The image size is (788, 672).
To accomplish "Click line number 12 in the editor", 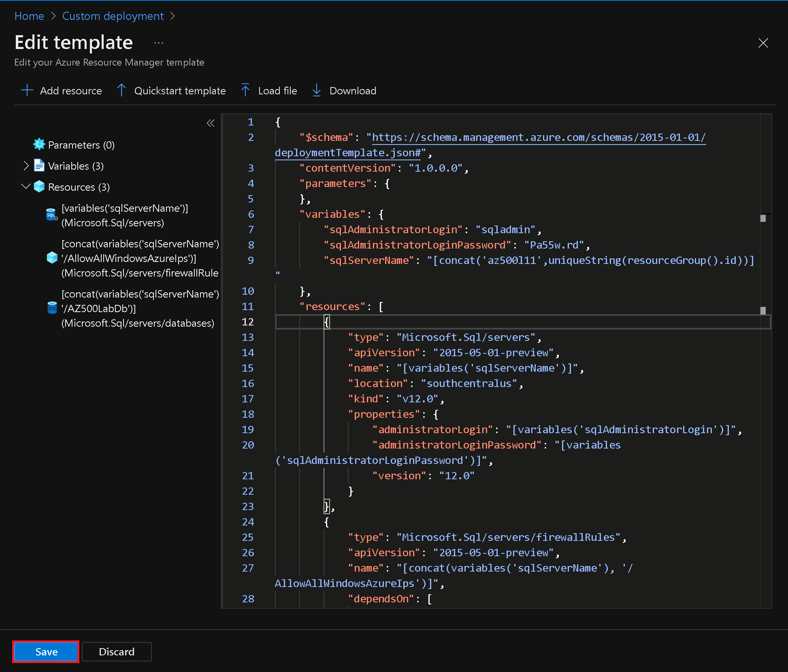I will point(248,322).
